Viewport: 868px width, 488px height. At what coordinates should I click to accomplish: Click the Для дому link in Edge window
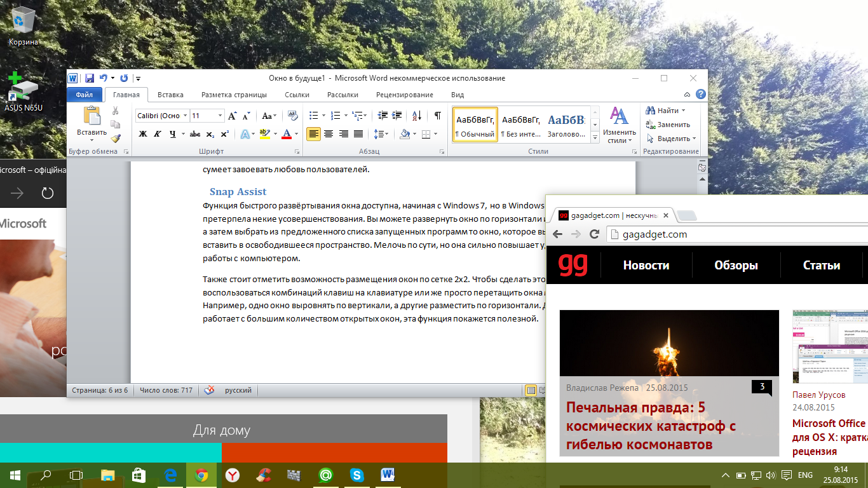221,431
